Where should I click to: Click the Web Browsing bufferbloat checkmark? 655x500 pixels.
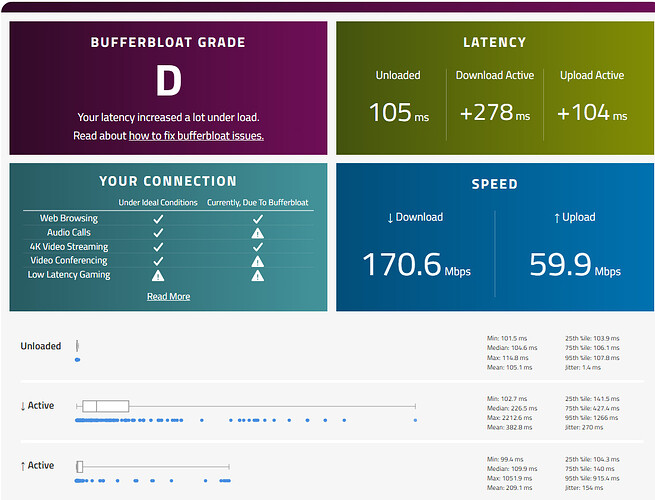pyautogui.click(x=258, y=219)
